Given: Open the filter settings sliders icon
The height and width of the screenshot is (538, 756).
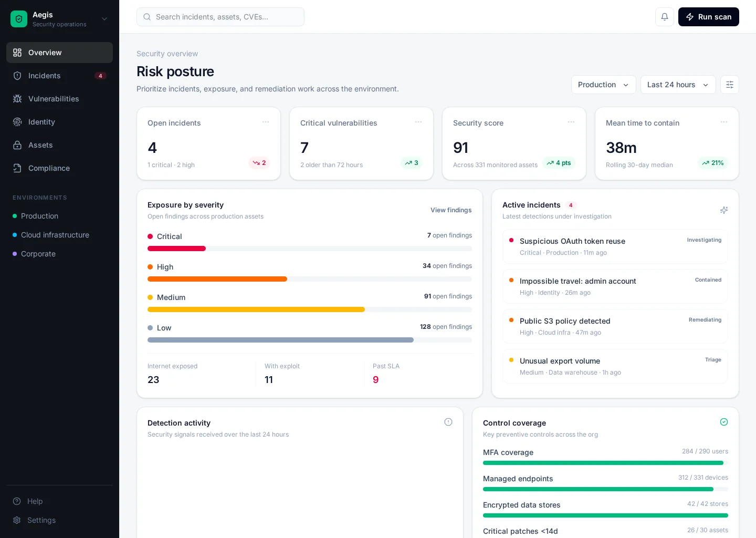Looking at the screenshot, I should 730,85.
